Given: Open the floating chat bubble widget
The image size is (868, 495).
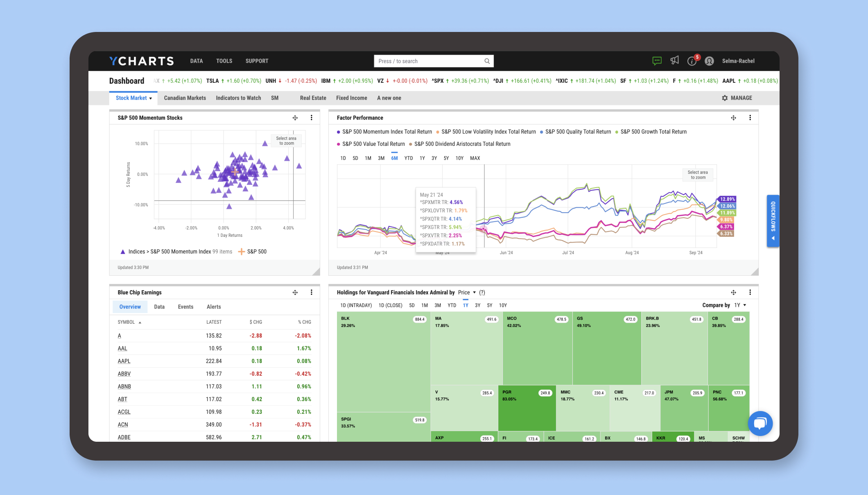Looking at the screenshot, I should [x=760, y=423].
